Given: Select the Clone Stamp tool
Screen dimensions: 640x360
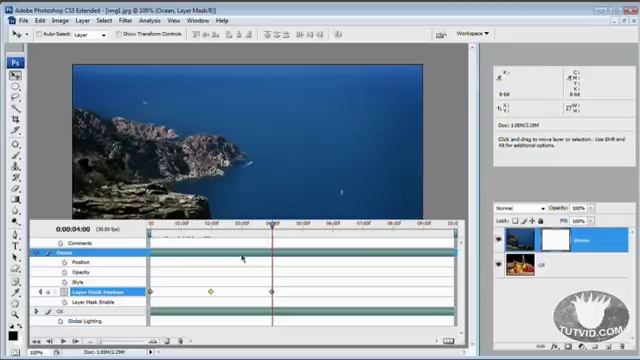Looking at the screenshot, I should pos(15,166).
